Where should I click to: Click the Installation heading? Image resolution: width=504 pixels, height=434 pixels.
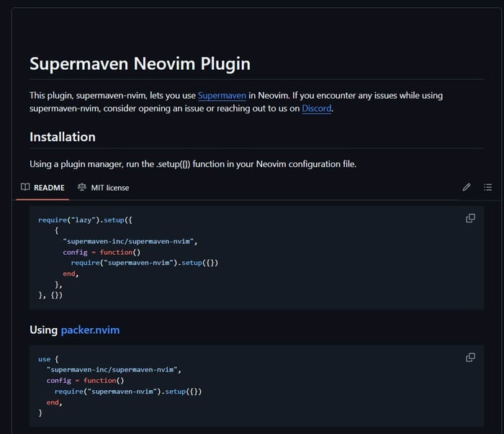[x=63, y=137]
